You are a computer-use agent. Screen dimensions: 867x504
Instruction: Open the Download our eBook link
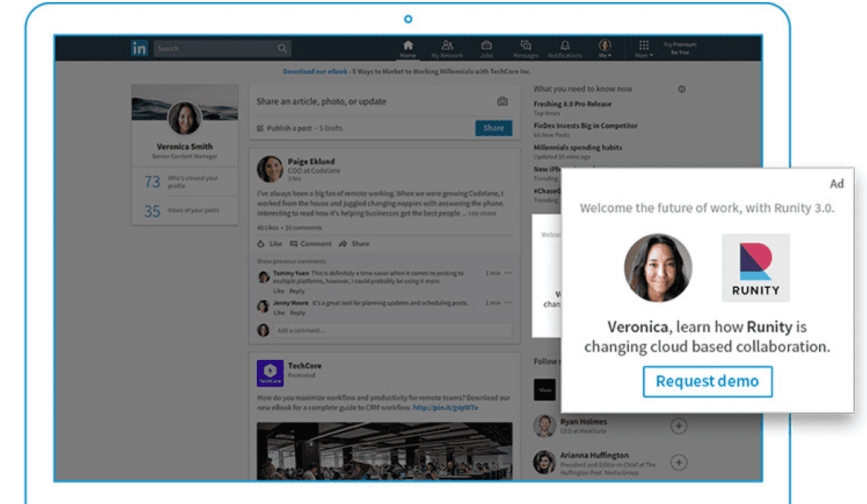coord(315,71)
